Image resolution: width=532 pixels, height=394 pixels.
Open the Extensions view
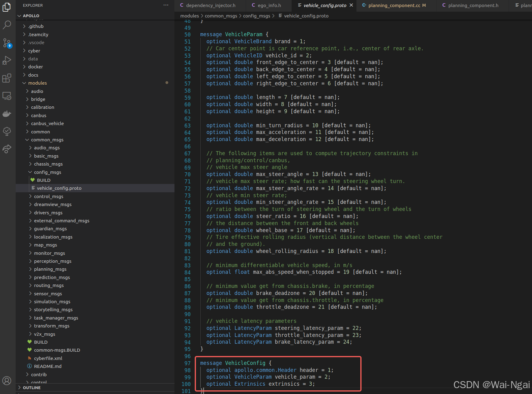pyautogui.click(x=7, y=78)
